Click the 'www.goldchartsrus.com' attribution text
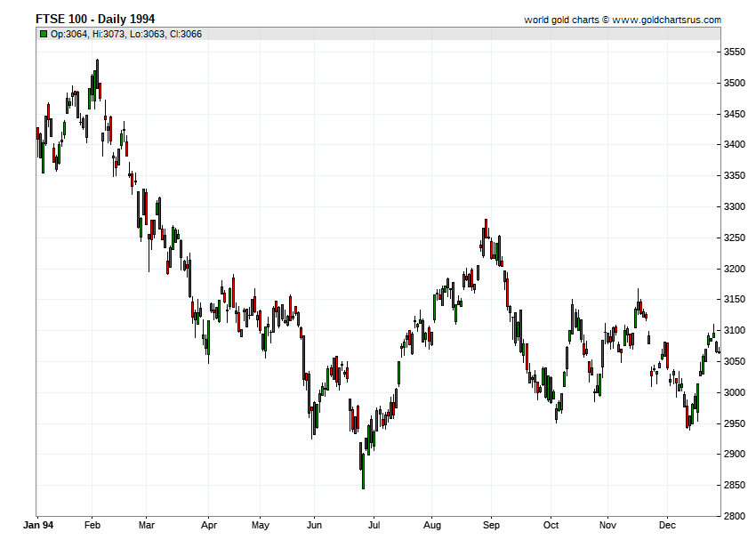This screenshot has width=756, height=548. point(666,20)
